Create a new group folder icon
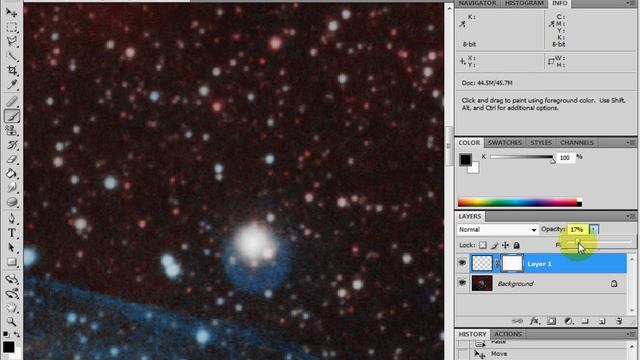640x360 pixels. (585, 321)
